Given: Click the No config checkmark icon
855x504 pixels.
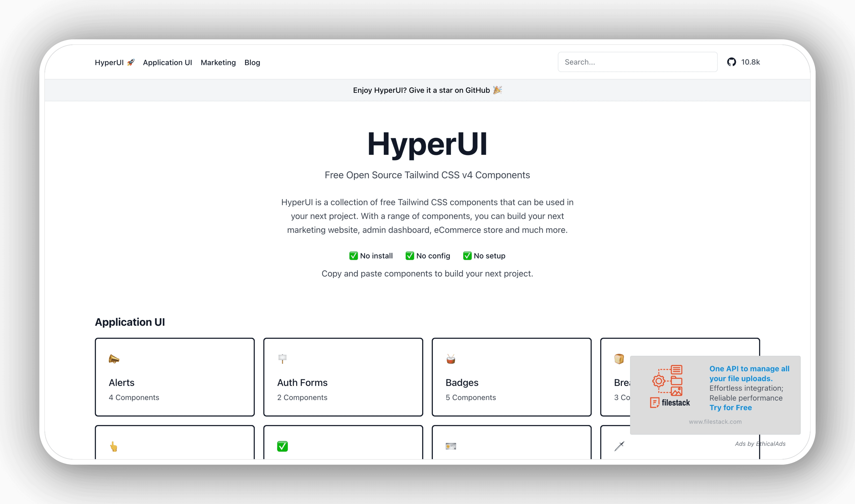Looking at the screenshot, I should point(410,256).
